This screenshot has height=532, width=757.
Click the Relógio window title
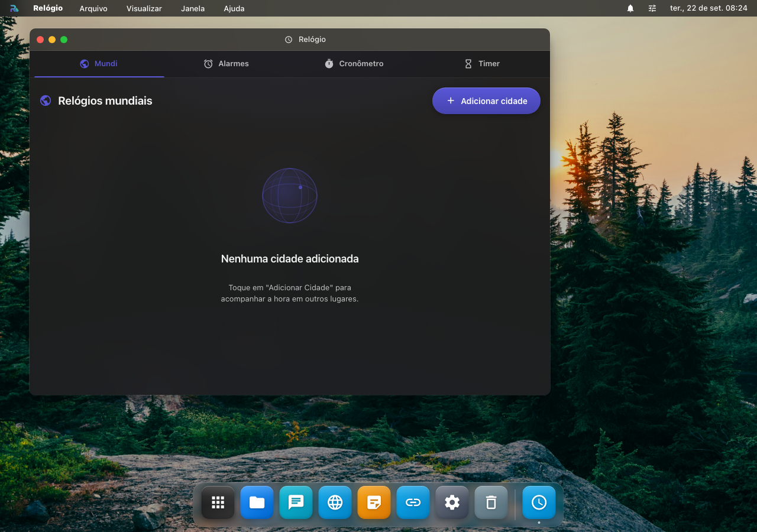312,40
